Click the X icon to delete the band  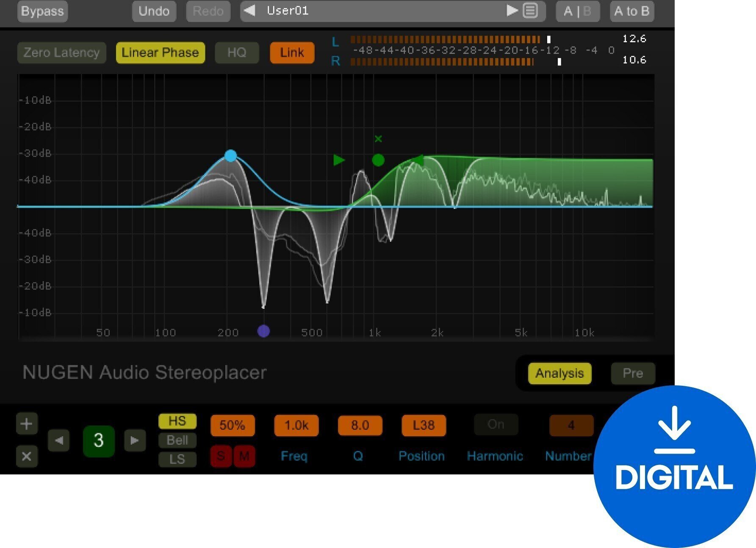(26, 457)
